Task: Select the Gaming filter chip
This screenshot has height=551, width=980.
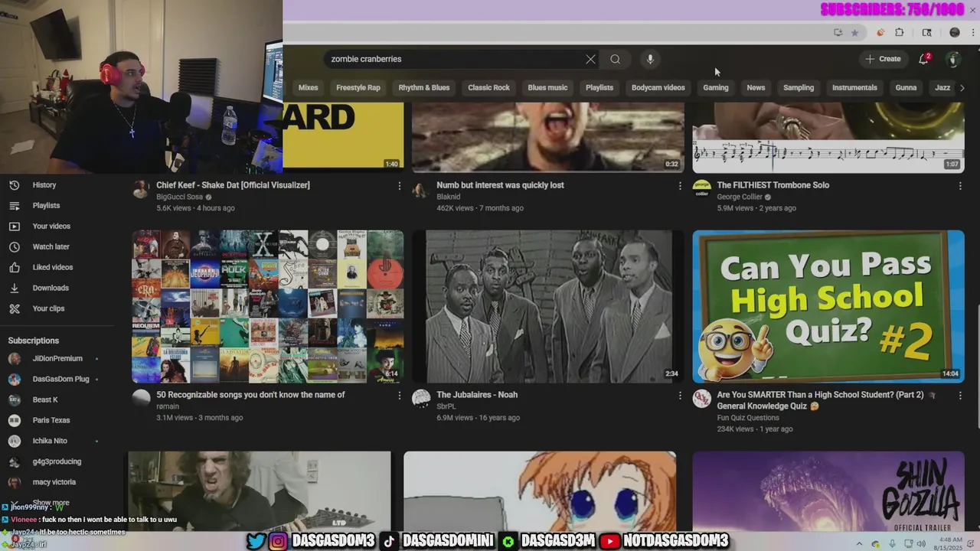Action: pyautogui.click(x=716, y=87)
